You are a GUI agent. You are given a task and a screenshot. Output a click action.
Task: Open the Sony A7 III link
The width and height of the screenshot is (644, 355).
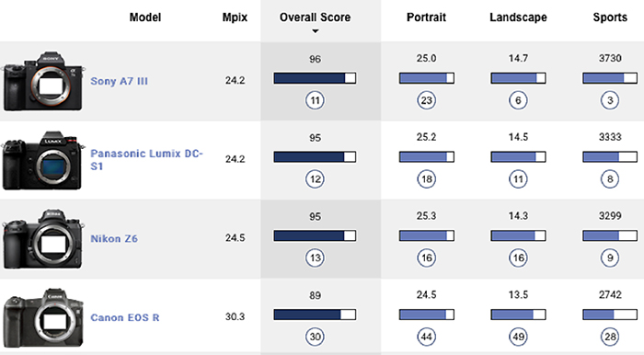(119, 81)
